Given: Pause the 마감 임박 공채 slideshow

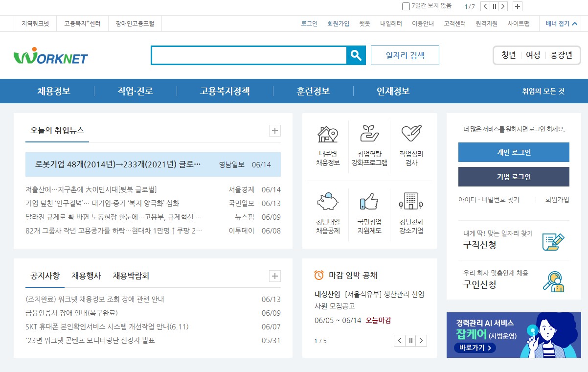Looking at the screenshot, I should point(410,340).
